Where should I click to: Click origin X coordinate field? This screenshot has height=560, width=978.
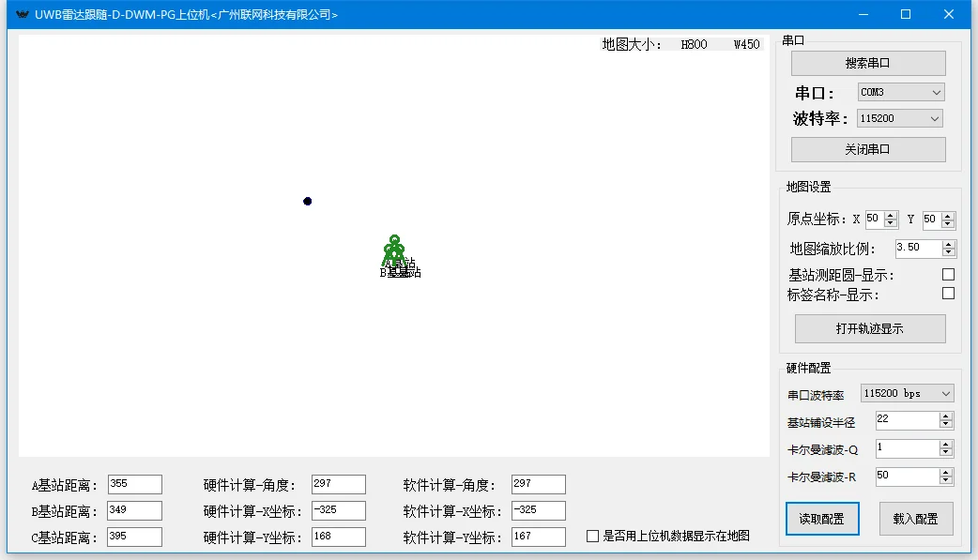875,219
